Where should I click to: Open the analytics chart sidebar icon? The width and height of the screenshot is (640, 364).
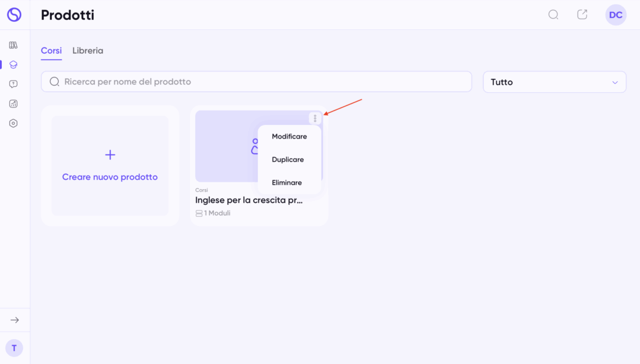click(13, 104)
